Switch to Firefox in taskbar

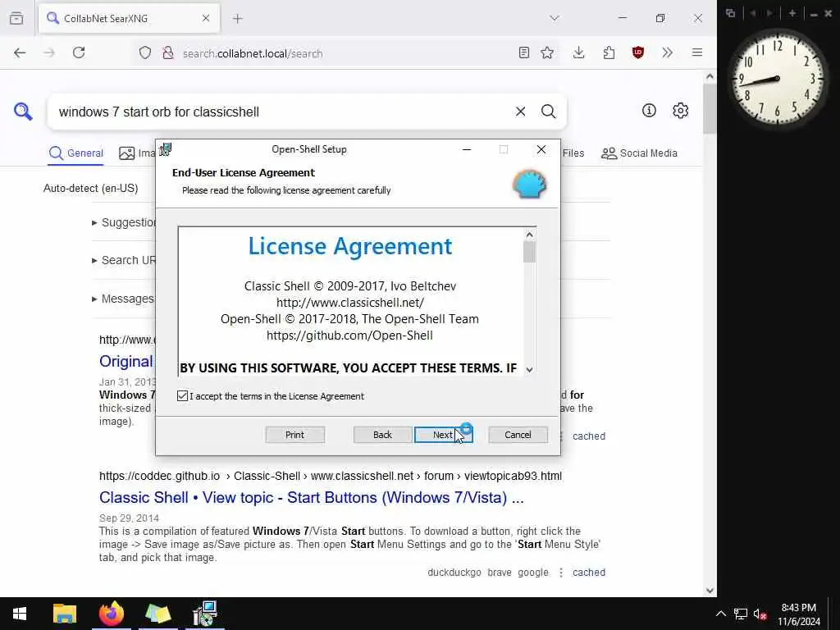point(112,614)
